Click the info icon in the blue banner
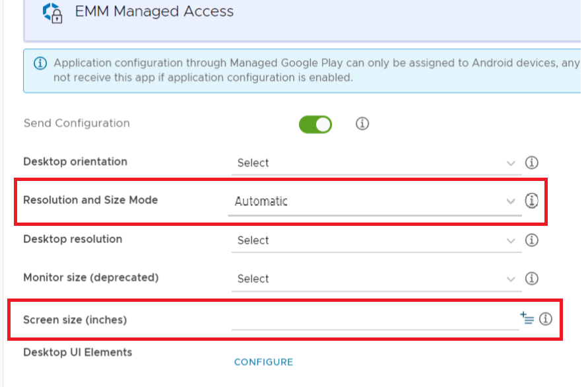The height and width of the screenshot is (387, 588). pyautogui.click(x=41, y=63)
